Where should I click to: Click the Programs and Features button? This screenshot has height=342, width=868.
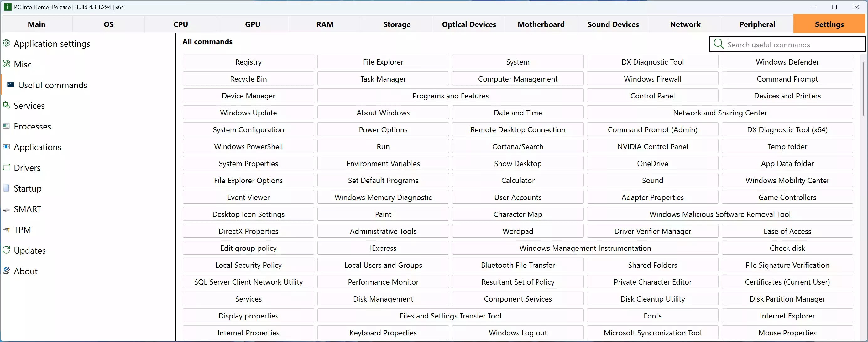[451, 95]
